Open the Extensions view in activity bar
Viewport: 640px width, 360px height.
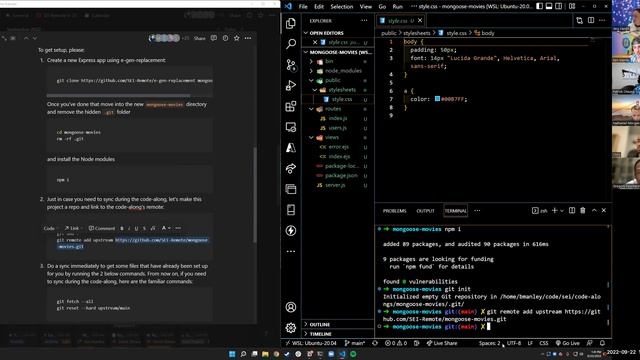click(291, 106)
